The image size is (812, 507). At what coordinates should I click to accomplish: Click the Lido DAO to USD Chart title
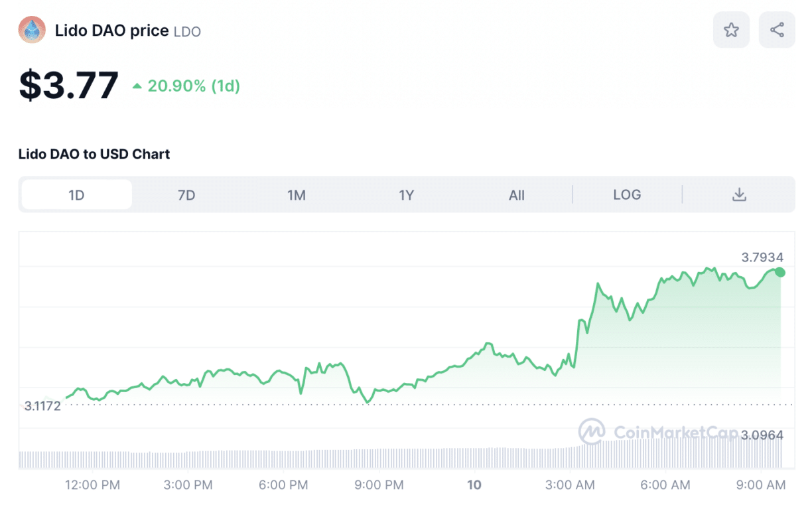tap(94, 154)
